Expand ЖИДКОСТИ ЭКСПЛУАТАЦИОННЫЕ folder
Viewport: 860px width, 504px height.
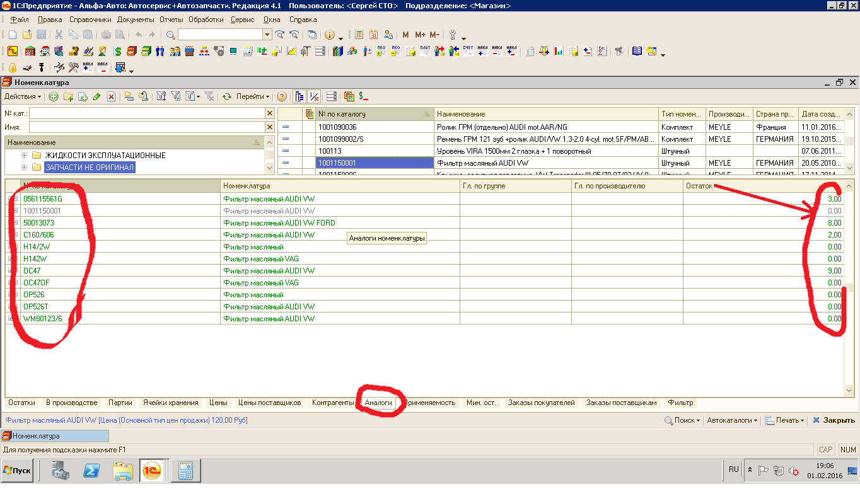point(25,155)
